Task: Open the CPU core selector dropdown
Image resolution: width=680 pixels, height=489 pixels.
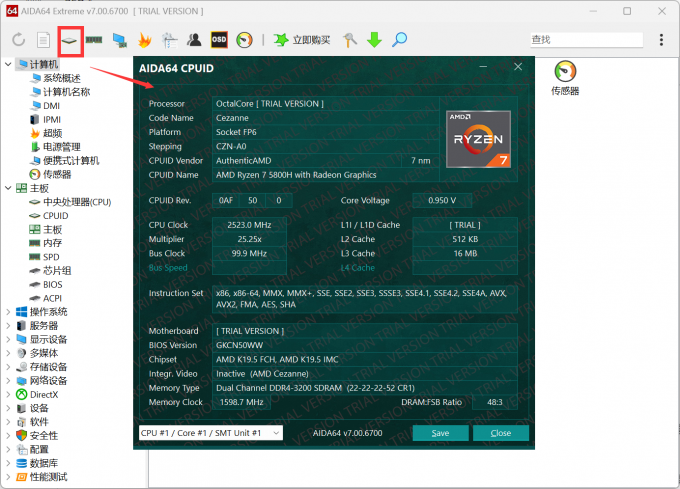Action: (210, 433)
